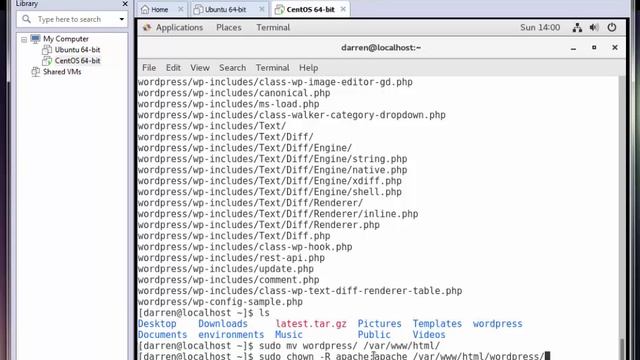Close the Library panel

coord(125,4)
